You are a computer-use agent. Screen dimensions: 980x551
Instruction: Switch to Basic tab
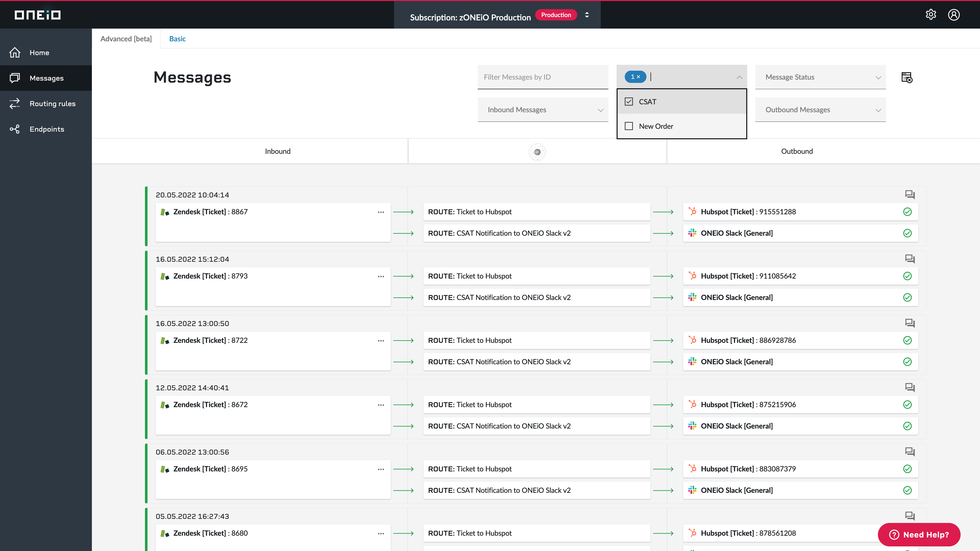[x=177, y=39]
